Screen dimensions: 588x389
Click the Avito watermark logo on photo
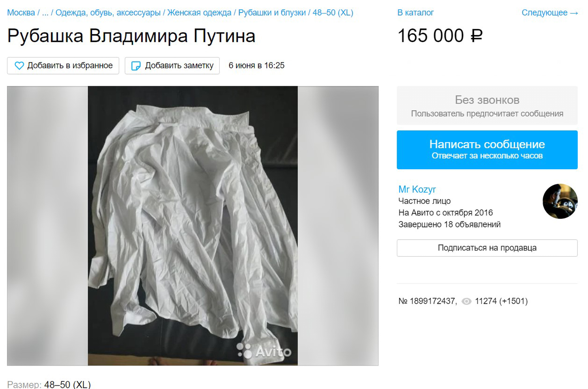pyautogui.click(x=264, y=351)
